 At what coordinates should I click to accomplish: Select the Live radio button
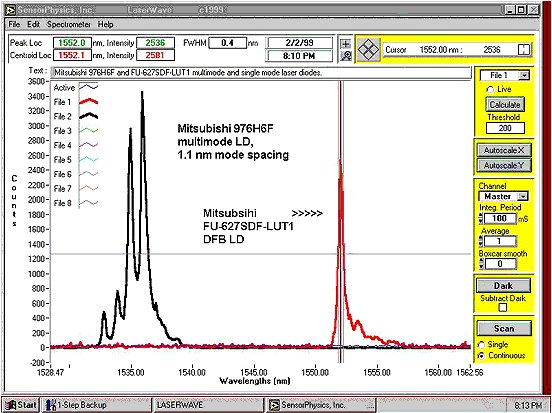click(x=490, y=89)
